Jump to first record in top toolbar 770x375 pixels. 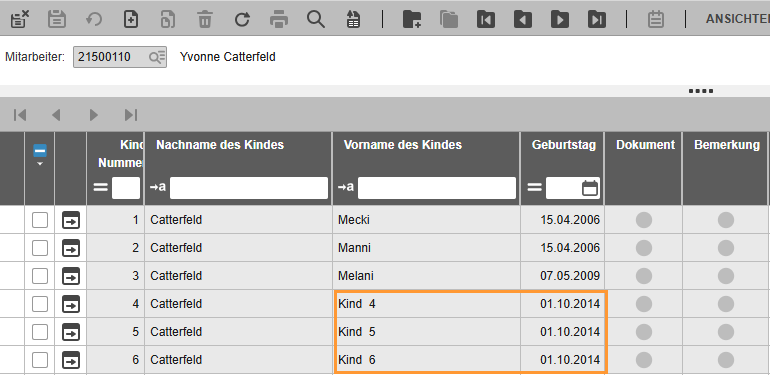coord(486,19)
